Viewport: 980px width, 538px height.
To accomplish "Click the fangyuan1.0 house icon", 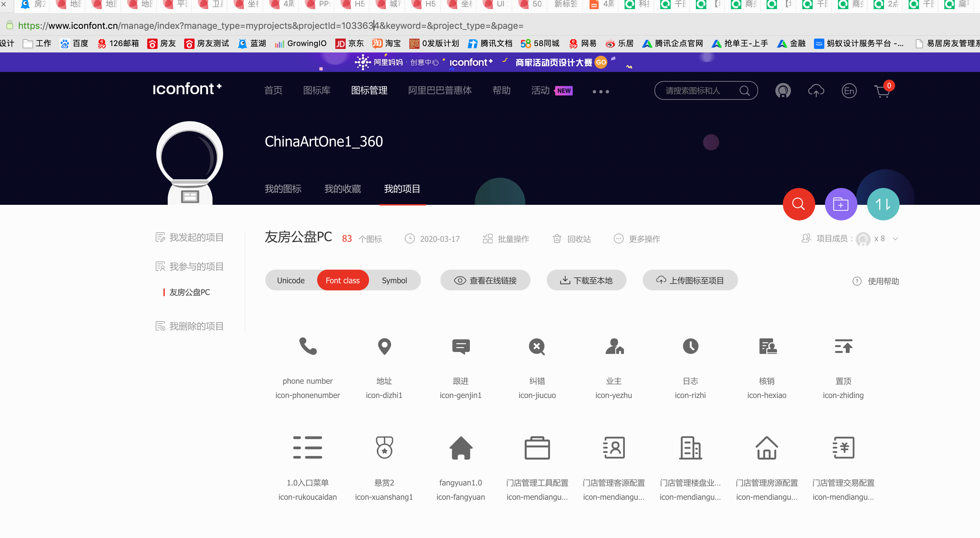I will pyautogui.click(x=461, y=447).
